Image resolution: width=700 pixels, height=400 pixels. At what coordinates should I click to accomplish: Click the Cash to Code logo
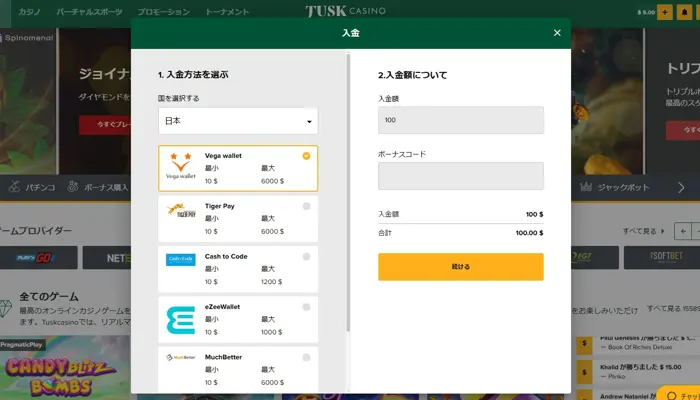click(x=181, y=260)
